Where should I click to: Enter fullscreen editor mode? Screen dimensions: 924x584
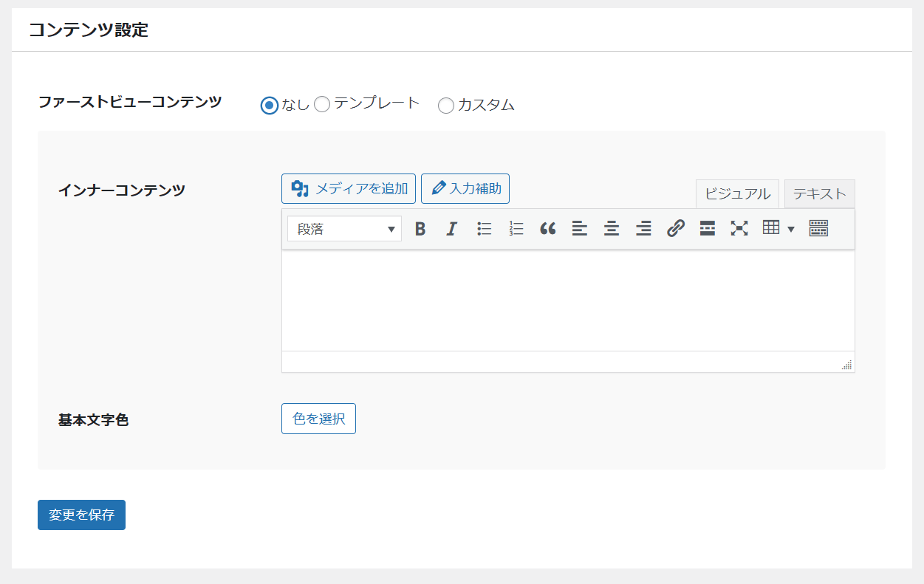tap(739, 229)
